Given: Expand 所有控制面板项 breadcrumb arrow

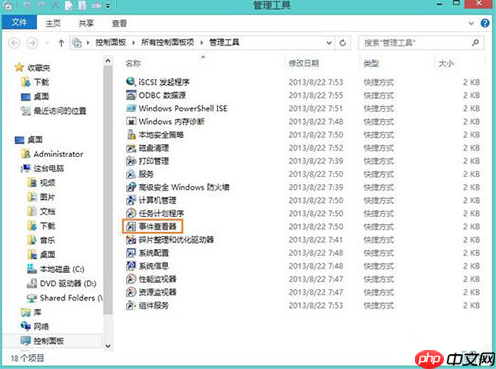Looking at the screenshot, I should click(202, 42).
